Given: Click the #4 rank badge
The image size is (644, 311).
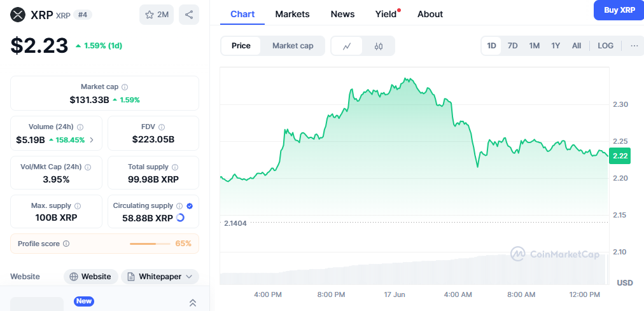Looking at the screenshot, I should 83,15.
